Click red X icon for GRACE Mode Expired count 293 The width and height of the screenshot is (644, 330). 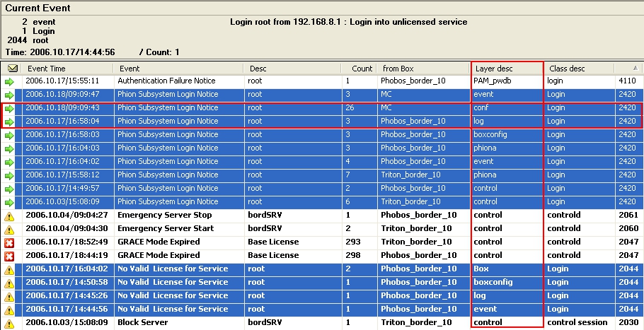[x=10, y=242]
